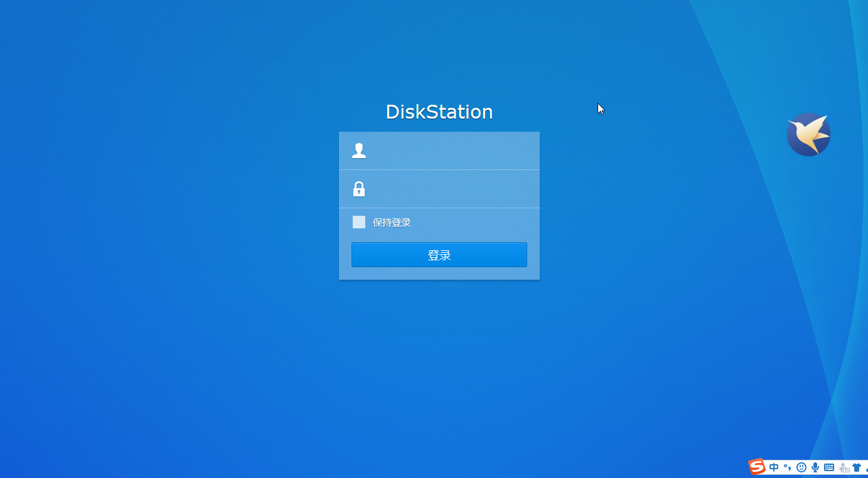This screenshot has width=868, height=478.
Task: Click the cut-off Sogou toolbox icon at edge
Action: pos(866,467)
